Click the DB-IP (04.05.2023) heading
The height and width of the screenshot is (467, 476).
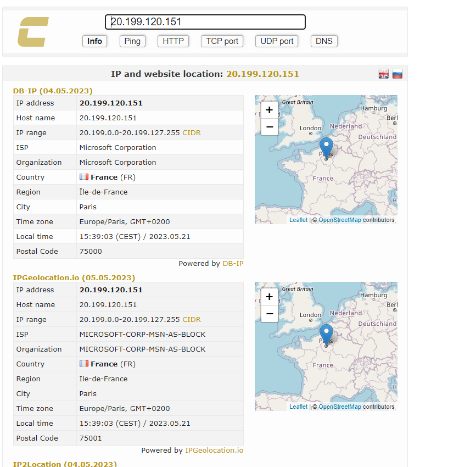(53, 91)
